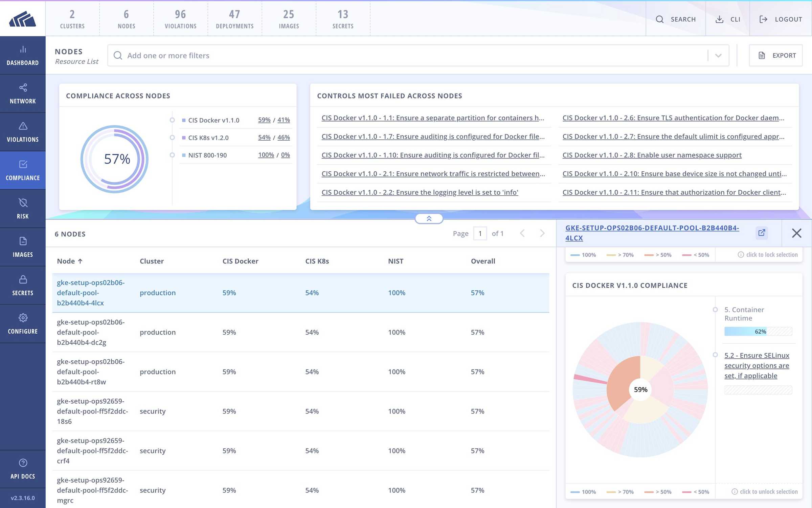
Task: Open the Images section
Action: [23, 247]
